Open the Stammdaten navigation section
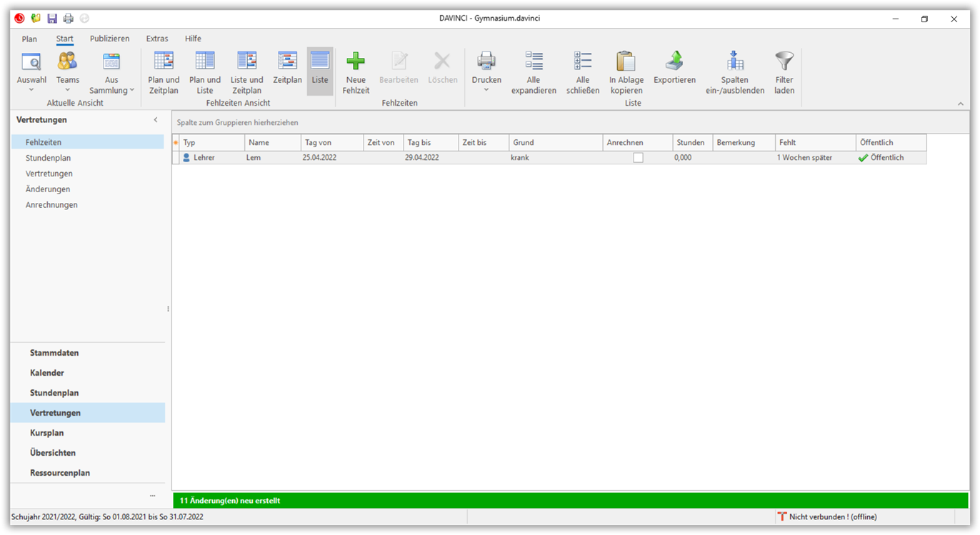This screenshot has height=535, width=980. 54,353
